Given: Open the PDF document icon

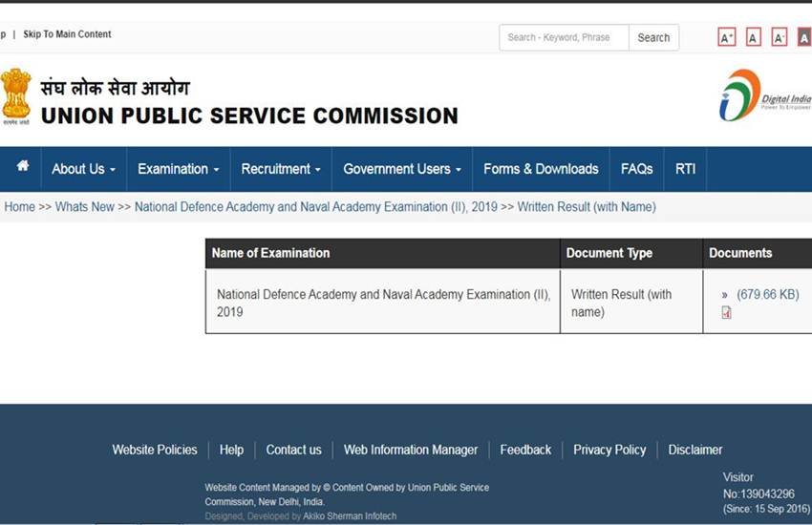Looking at the screenshot, I should 726,313.
